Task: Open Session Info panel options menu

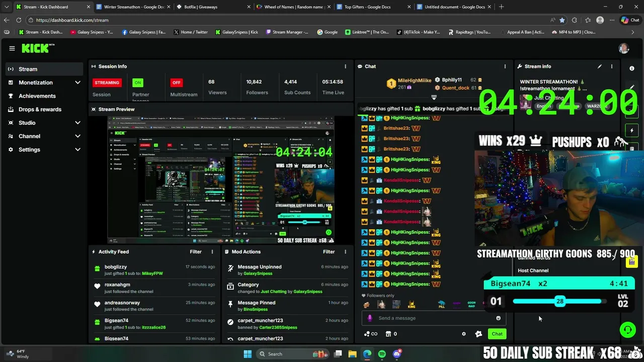Action: [x=345, y=66]
